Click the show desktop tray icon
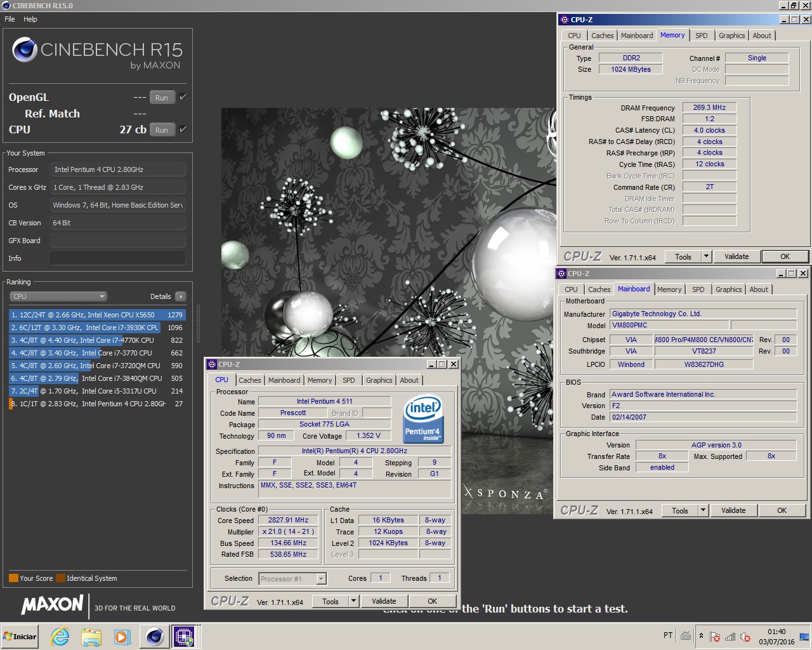The image size is (812, 650). (804, 637)
